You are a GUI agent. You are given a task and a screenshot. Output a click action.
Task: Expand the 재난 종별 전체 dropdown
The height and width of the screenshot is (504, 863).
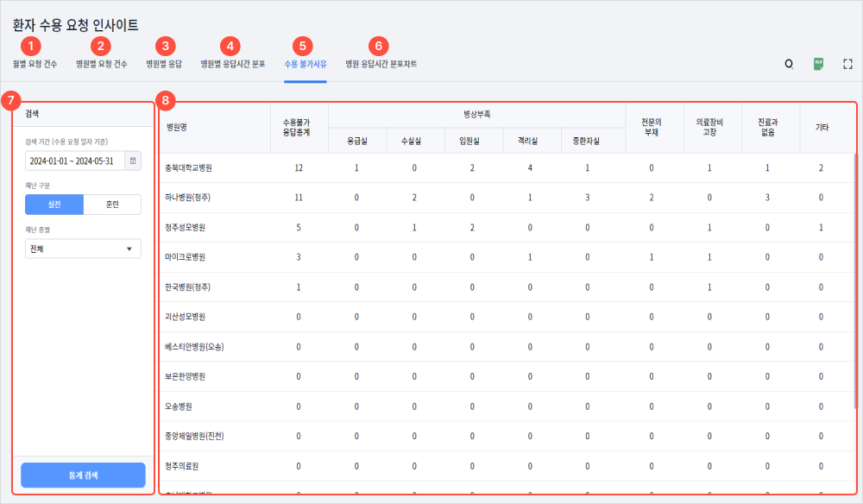83,249
